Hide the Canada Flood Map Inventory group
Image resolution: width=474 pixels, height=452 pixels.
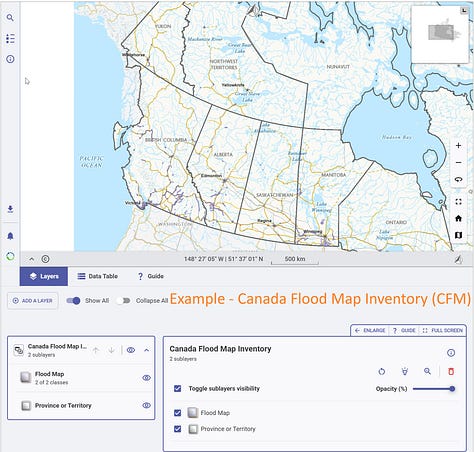pos(131,350)
